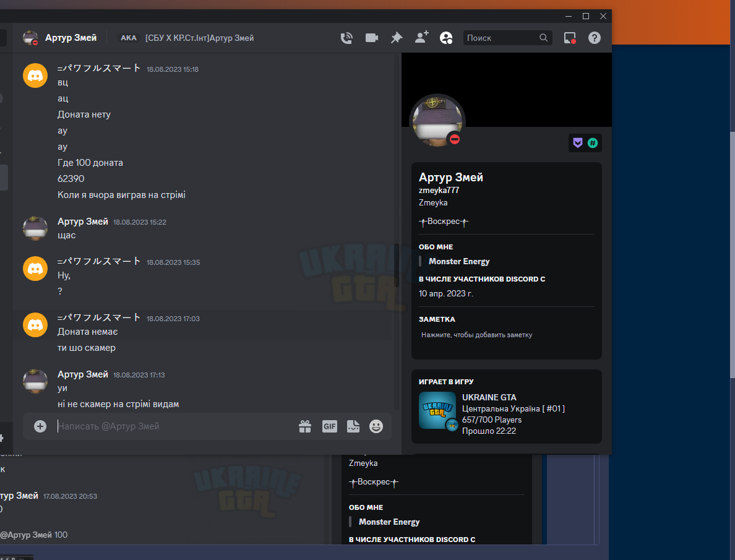Image resolution: width=735 pixels, height=560 pixels.
Task: Click UKRAINE GTA game title text
Action: point(489,397)
